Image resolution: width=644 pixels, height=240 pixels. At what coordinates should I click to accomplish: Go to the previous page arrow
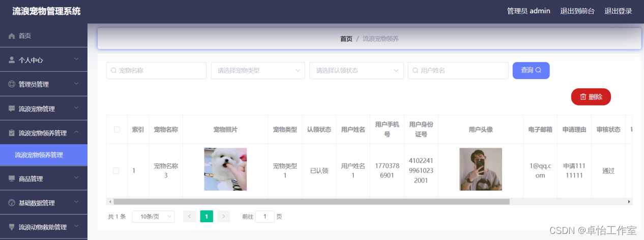(x=189, y=217)
